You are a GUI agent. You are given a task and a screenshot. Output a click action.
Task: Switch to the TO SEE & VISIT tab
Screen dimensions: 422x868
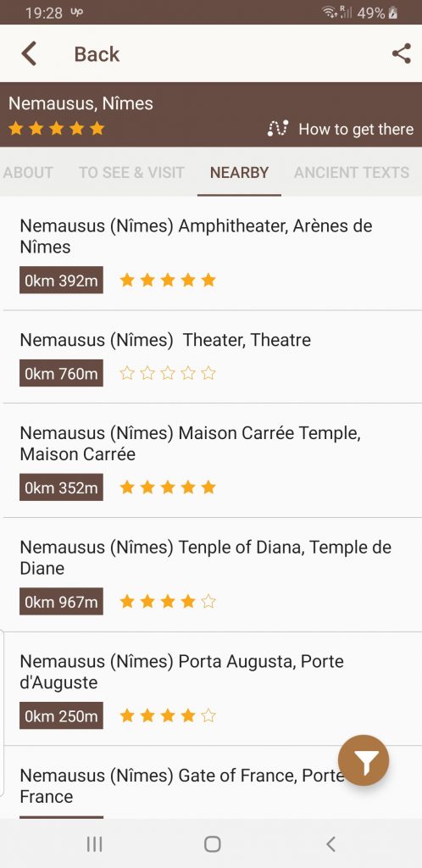click(131, 173)
